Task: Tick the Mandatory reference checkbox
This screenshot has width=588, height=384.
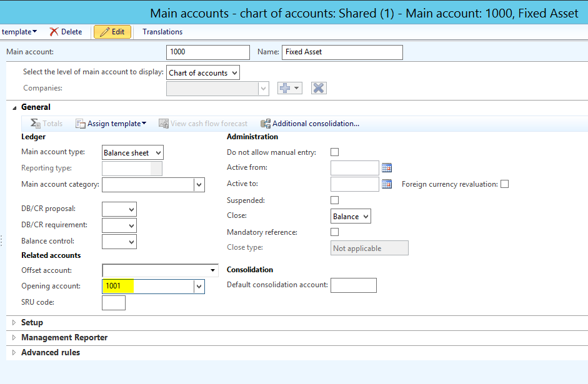Action: click(334, 232)
